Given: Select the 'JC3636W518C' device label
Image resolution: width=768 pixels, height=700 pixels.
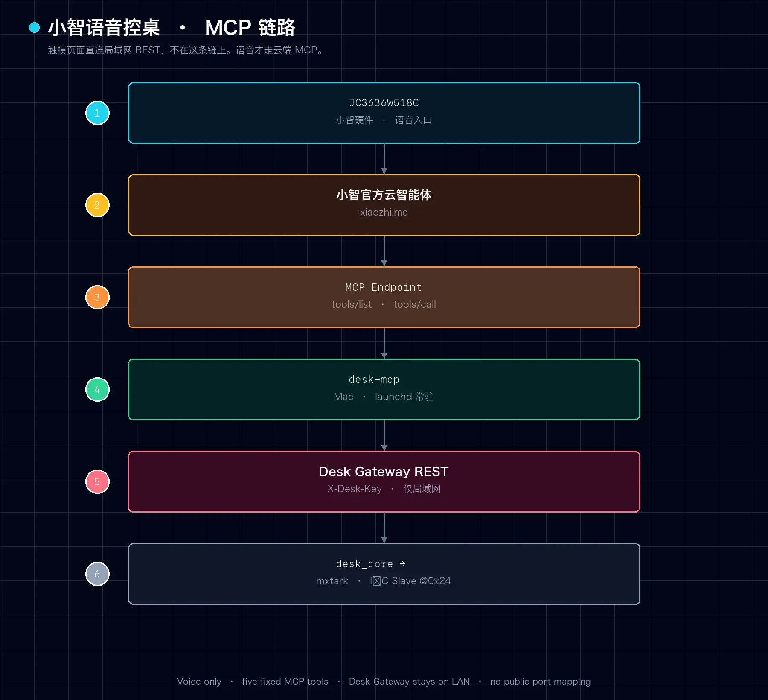Looking at the screenshot, I should coord(384,103).
